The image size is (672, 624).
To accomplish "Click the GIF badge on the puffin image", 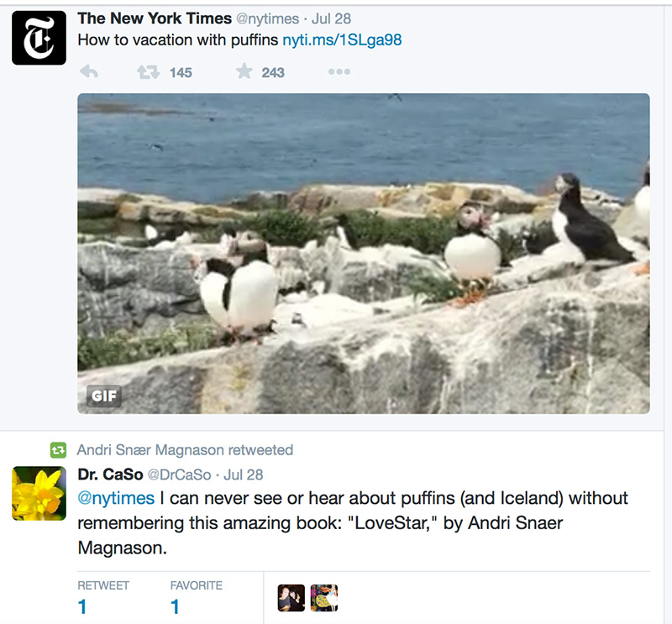I will tap(102, 396).
